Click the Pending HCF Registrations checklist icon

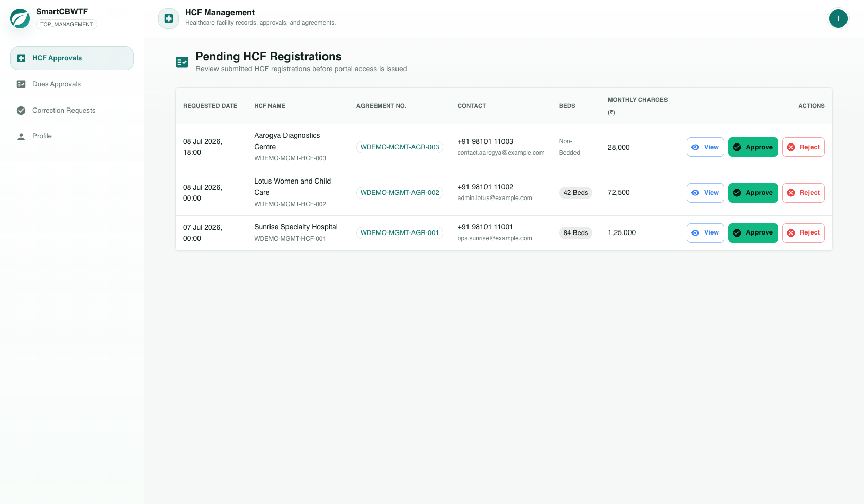point(182,62)
